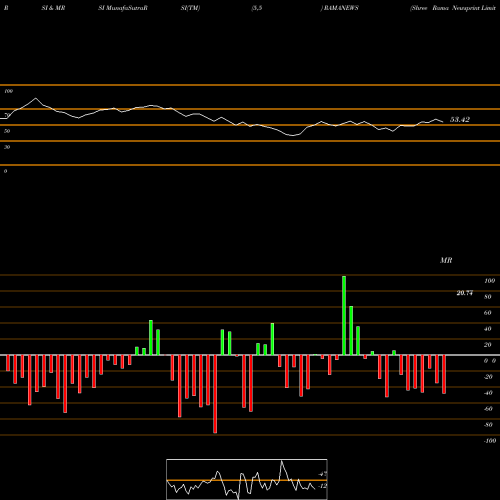The height and width of the screenshot is (500, 500).
Task: Click the RSI axis label 100
Action: pos(9,91)
